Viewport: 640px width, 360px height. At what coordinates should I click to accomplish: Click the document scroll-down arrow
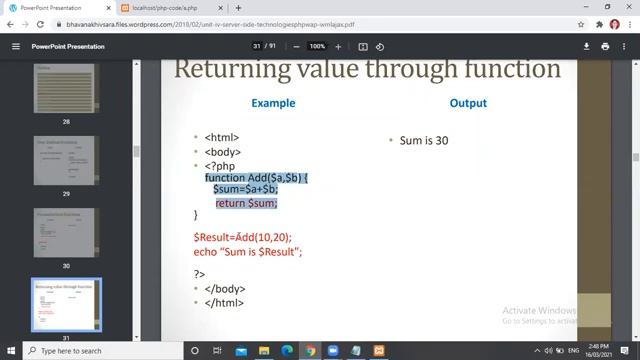pos(636,338)
